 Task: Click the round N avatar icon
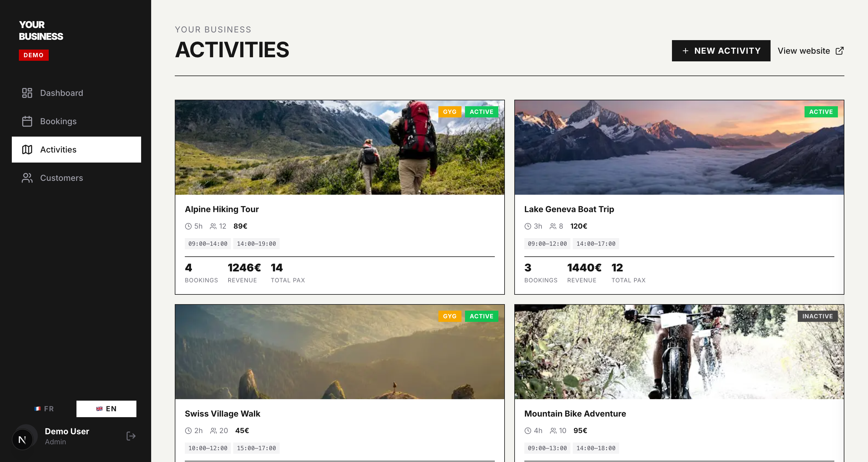click(22, 440)
